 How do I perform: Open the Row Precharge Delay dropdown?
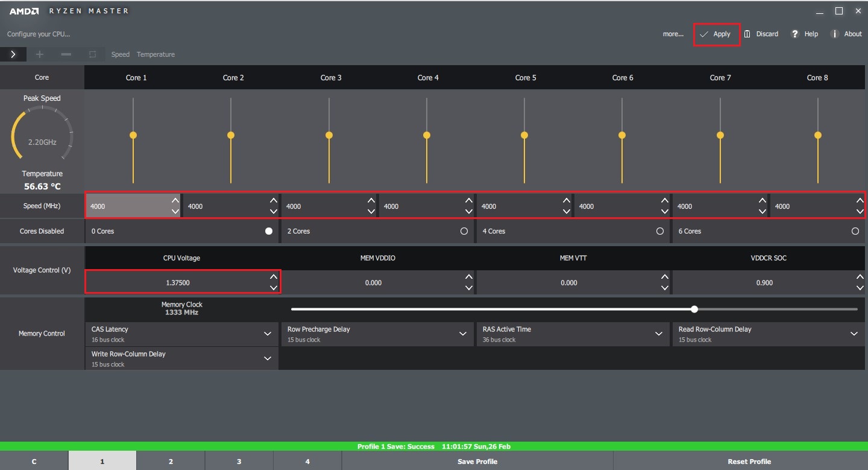(462, 334)
